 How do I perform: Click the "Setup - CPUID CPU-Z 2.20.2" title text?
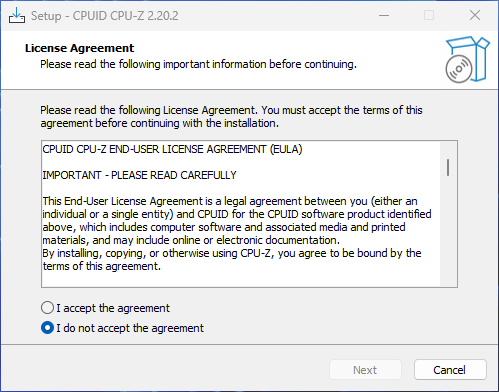(x=105, y=16)
